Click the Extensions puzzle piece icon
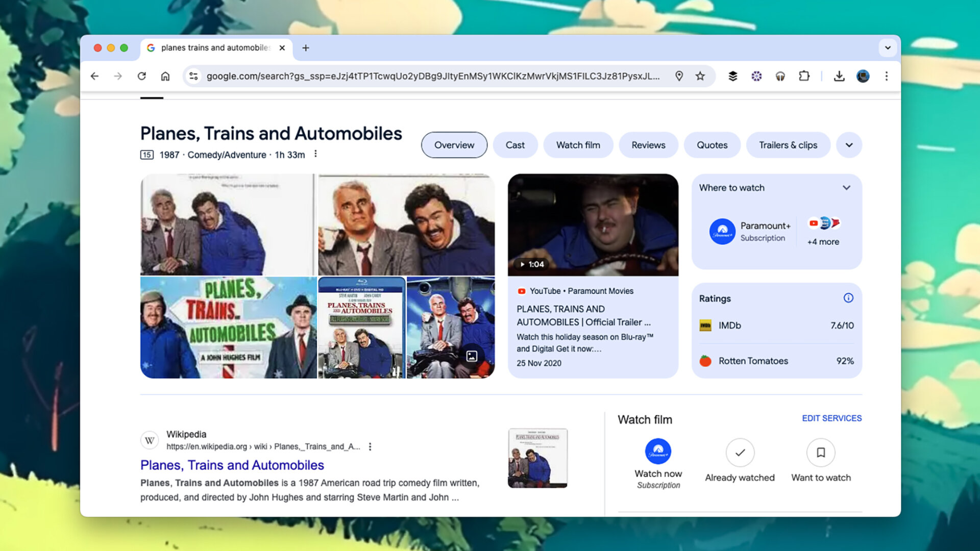 click(804, 76)
